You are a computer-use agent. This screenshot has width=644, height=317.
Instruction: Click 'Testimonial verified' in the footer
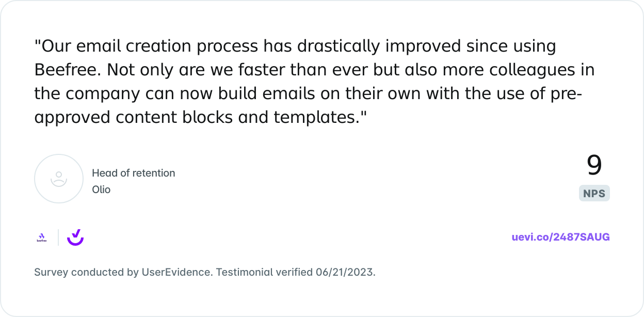(x=264, y=272)
